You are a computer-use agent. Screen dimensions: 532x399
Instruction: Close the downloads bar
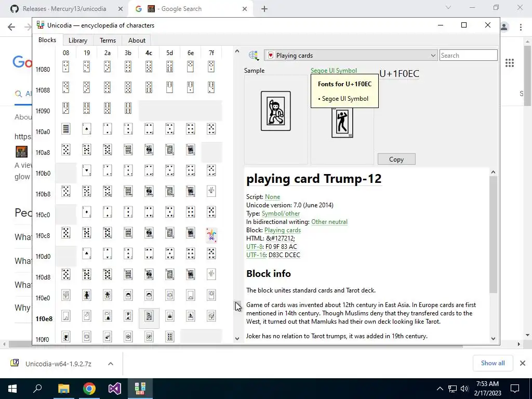523,363
